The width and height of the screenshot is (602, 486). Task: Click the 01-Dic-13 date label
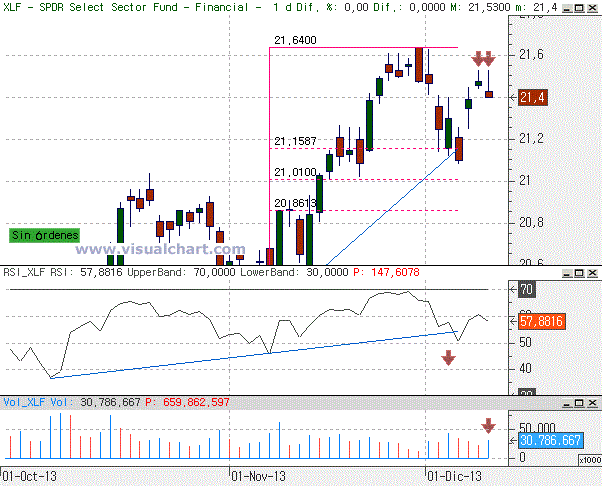pyautogui.click(x=455, y=476)
